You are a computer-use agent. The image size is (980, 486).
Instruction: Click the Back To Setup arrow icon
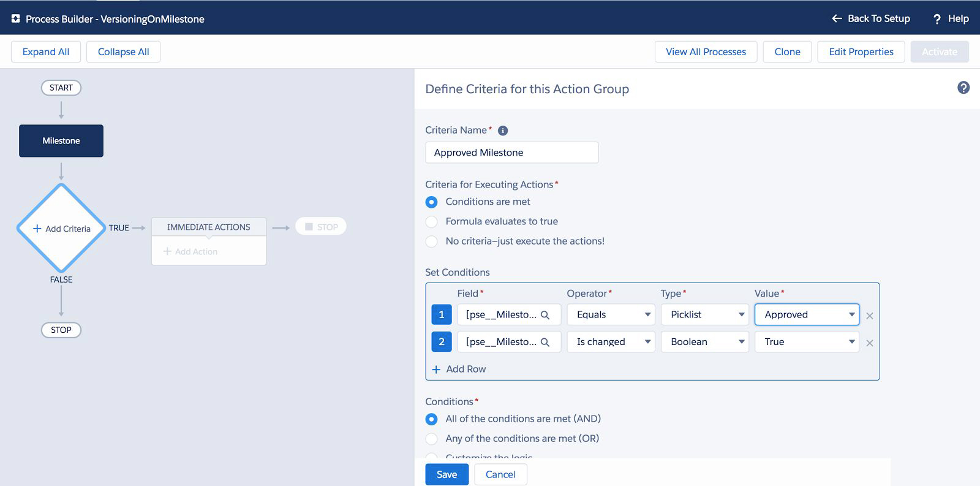837,18
